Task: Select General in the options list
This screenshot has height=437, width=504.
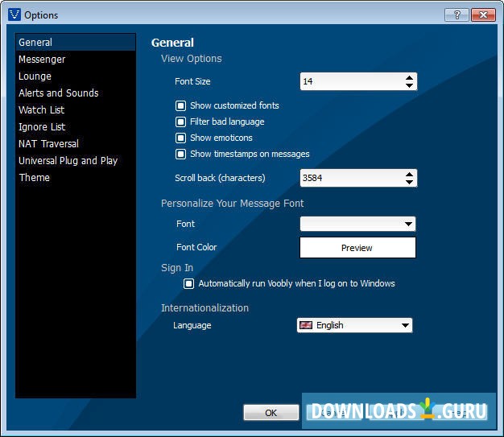Action: click(x=76, y=42)
